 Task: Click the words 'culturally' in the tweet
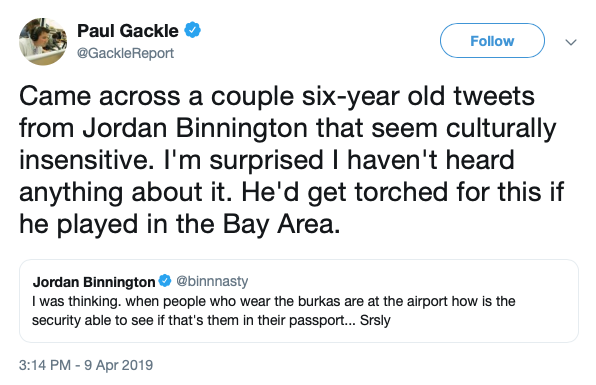501,129
